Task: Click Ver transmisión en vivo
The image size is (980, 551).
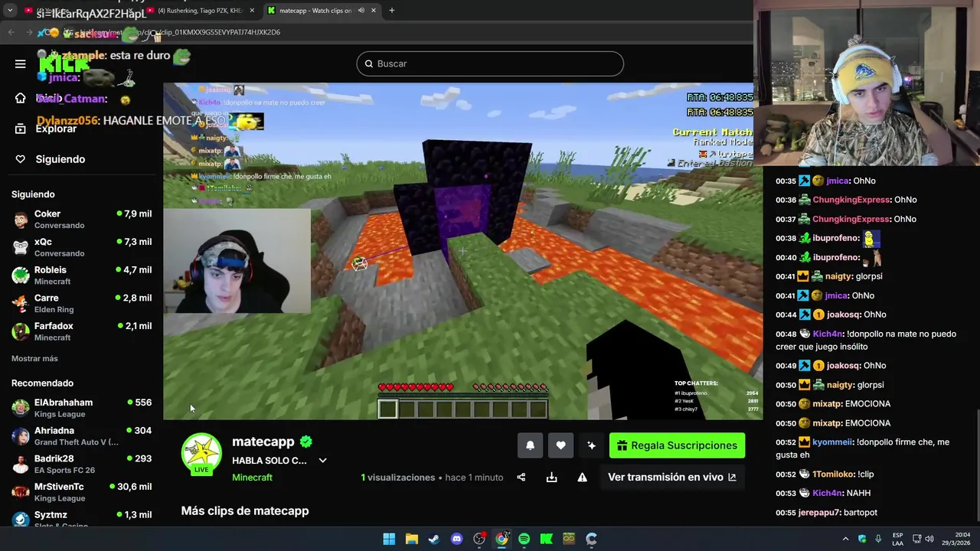Action: point(671,477)
